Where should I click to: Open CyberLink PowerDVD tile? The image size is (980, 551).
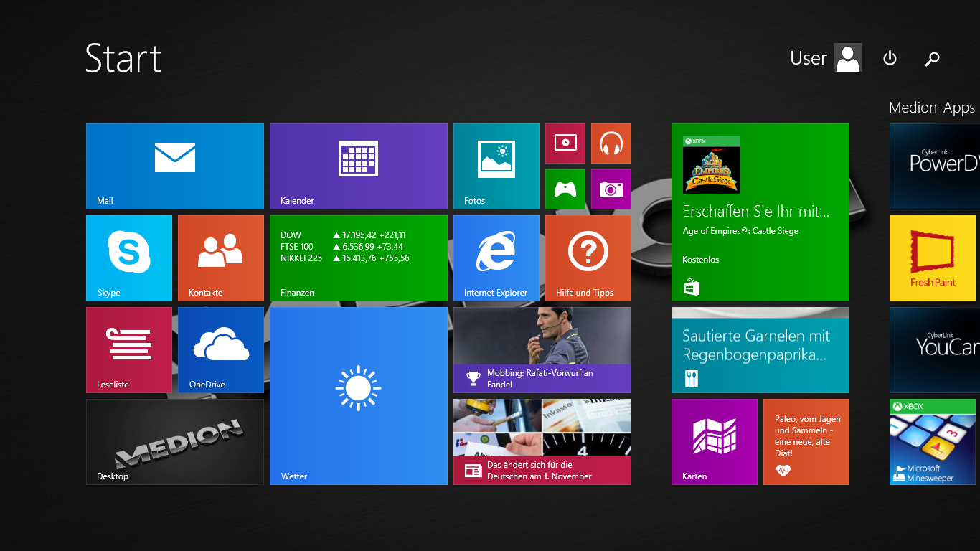point(935,166)
